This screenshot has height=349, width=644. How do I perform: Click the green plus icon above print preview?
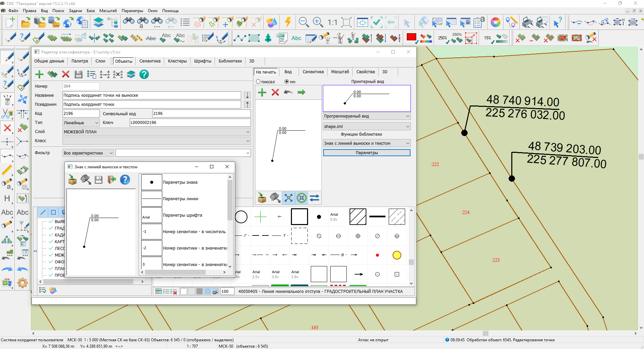tap(262, 92)
